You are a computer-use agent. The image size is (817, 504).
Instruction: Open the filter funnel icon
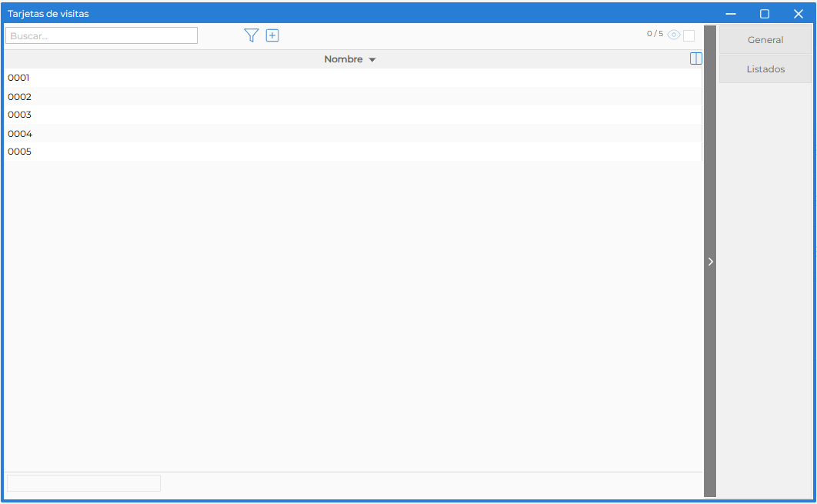251,35
